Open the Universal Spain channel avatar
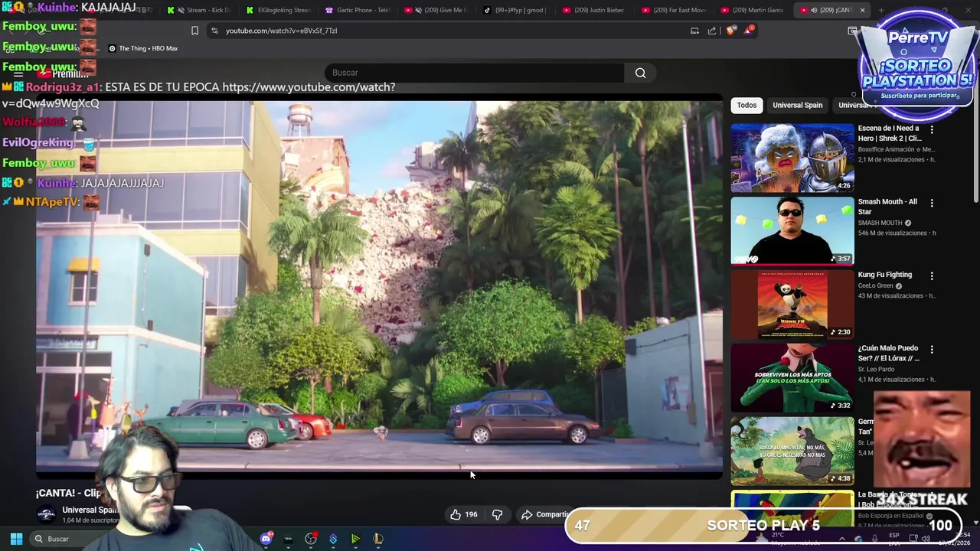The width and height of the screenshot is (980, 551). (x=46, y=514)
